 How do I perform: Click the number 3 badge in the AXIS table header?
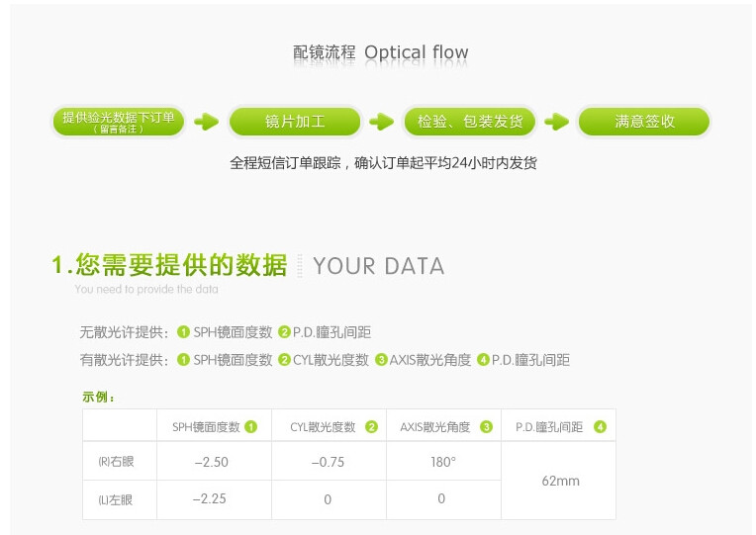pos(486,427)
